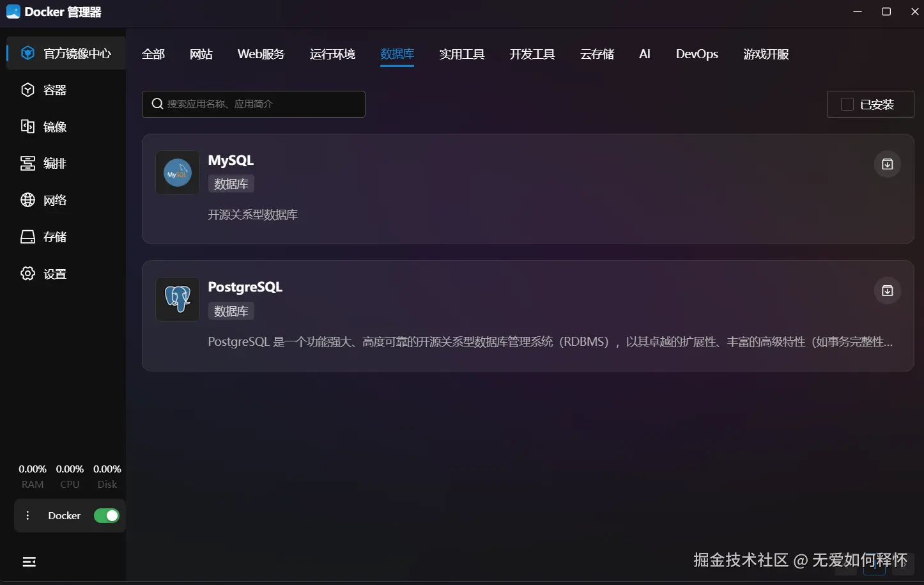Click the PostgreSQL elephant logo
924x585 pixels.
[x=178, y=299]
